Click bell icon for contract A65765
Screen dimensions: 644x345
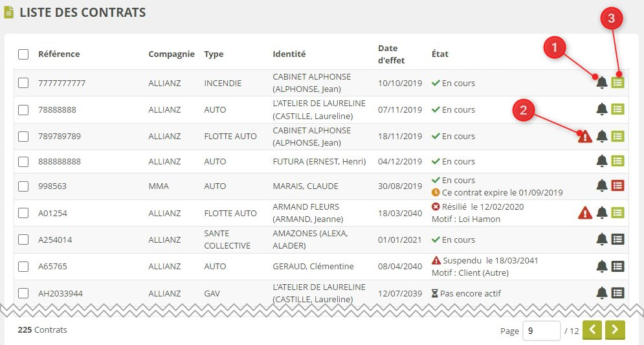point(602,266)
